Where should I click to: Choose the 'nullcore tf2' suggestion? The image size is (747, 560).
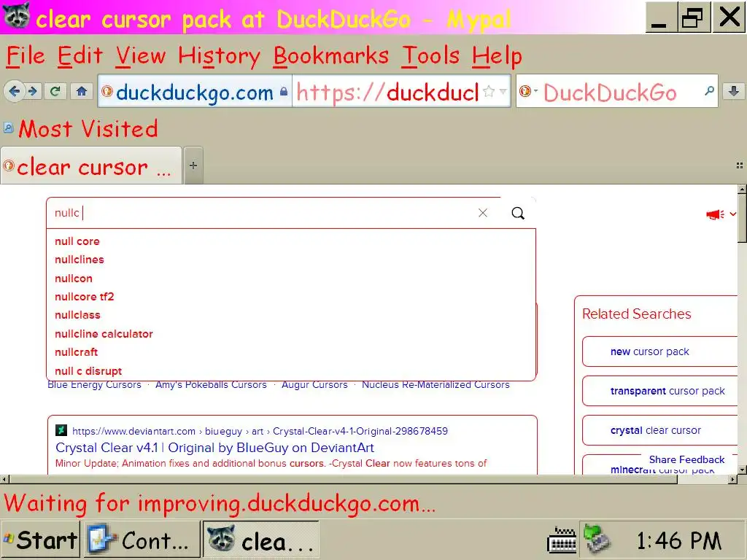coord(291,297)
